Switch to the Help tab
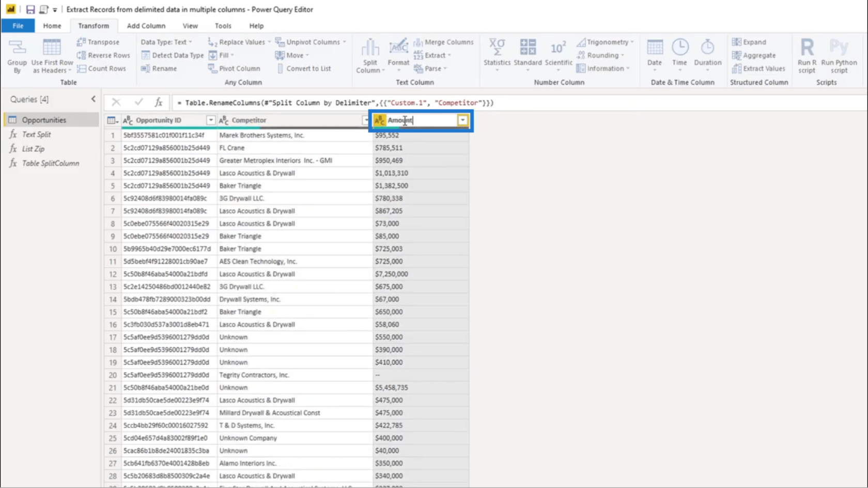Viewport: 868px width, 488px height. tap(256, 25)
